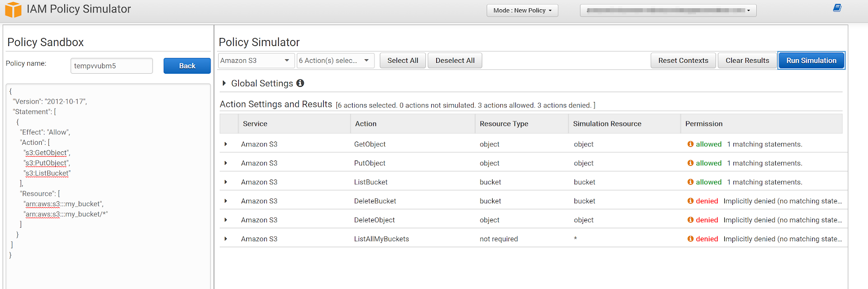Expand the ListBucket result row
Screen dimensions: 868x289
(226, 182)
